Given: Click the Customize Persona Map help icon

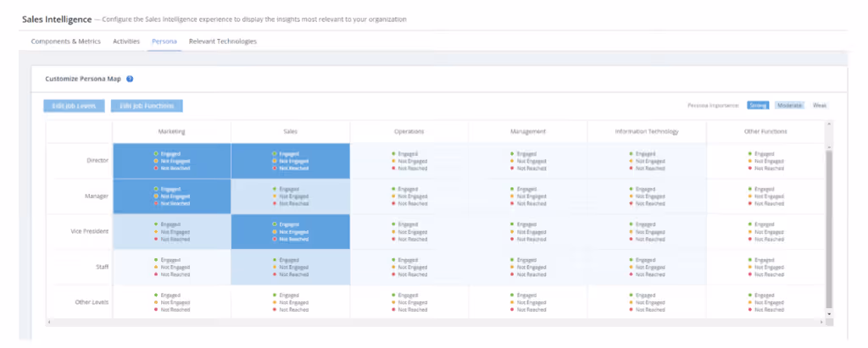Looking at the screenshot, I should 130,79.
